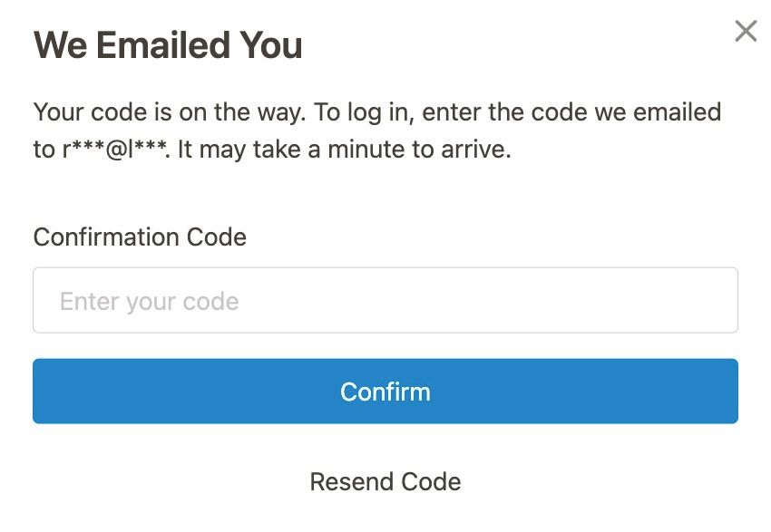Click the masked email address r***@l***

click(x=115, y=150)
